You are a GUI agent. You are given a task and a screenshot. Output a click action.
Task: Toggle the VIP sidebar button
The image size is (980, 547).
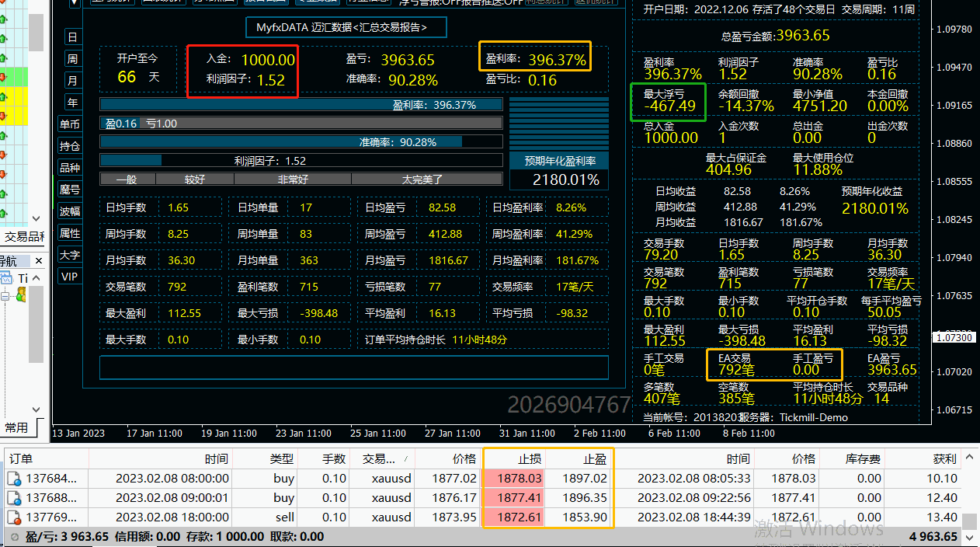[70, 277]
